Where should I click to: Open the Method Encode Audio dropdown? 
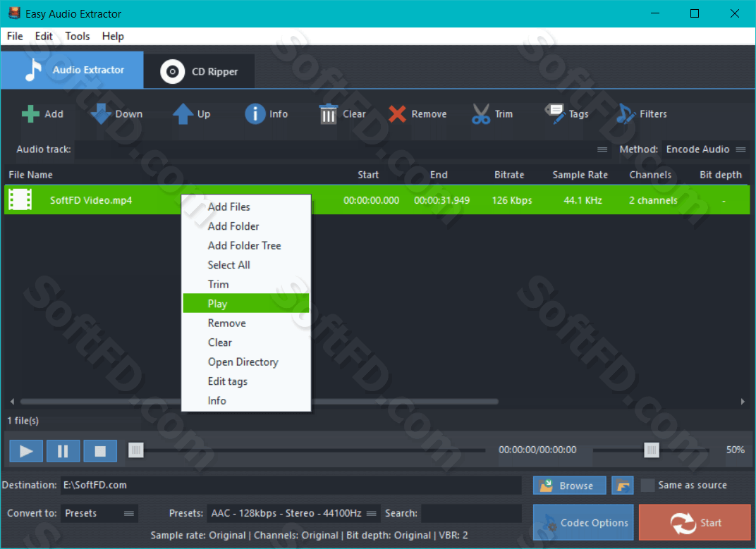[705, 149]
